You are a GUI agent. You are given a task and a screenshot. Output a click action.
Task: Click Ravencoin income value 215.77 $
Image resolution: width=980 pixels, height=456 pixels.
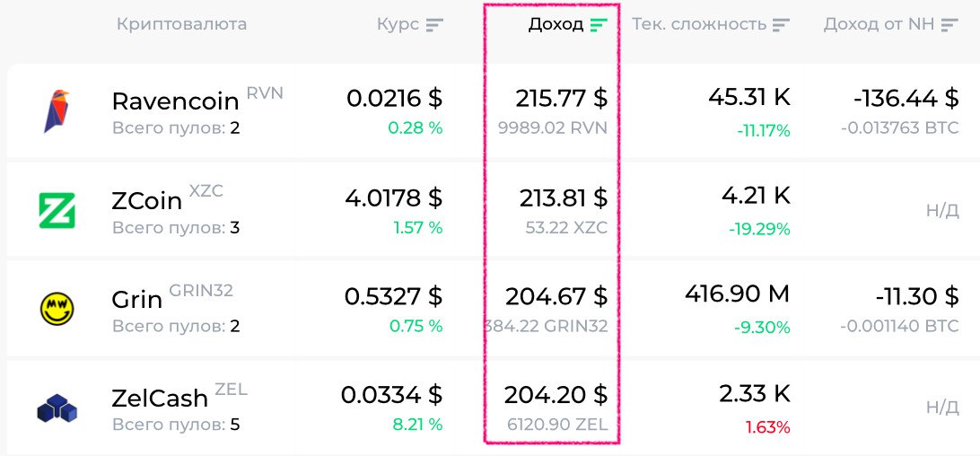(x=561, y=98)
